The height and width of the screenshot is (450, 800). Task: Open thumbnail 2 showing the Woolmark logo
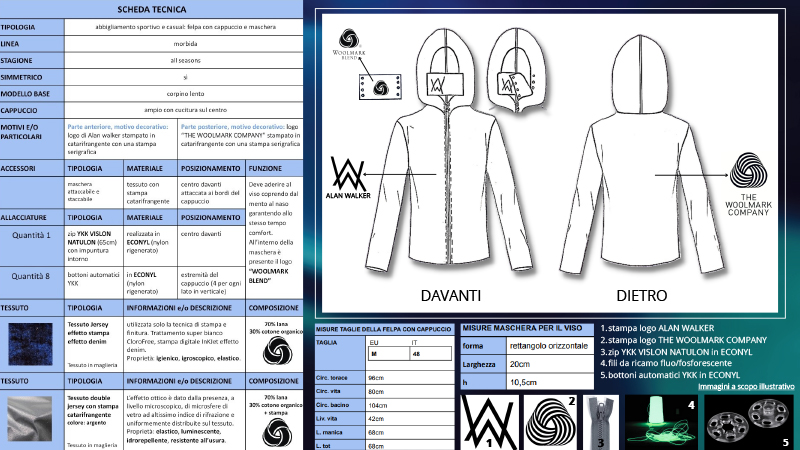click(x=551, y=422)
